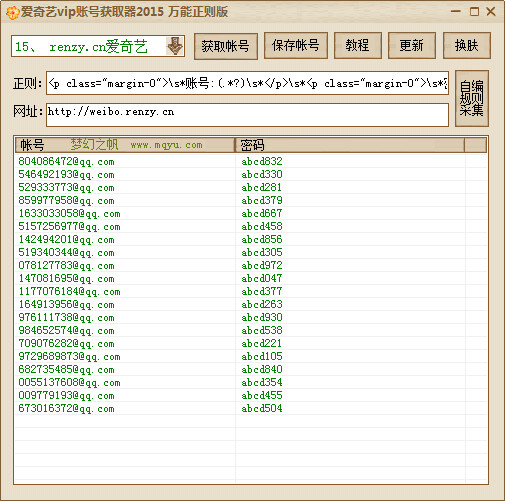Click the 换肤 skin change button
This screenshot has width=505, height=501.
click(x=466, y=46)
